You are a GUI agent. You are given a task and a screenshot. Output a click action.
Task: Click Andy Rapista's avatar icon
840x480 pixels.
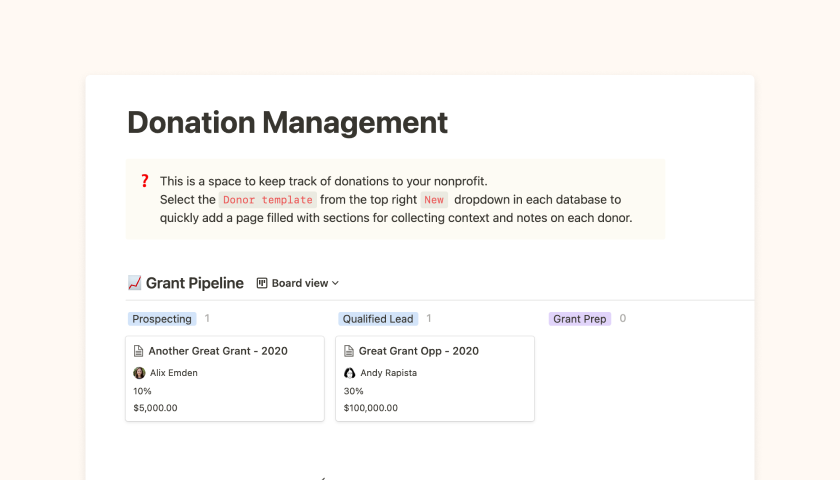click(349, 373)
